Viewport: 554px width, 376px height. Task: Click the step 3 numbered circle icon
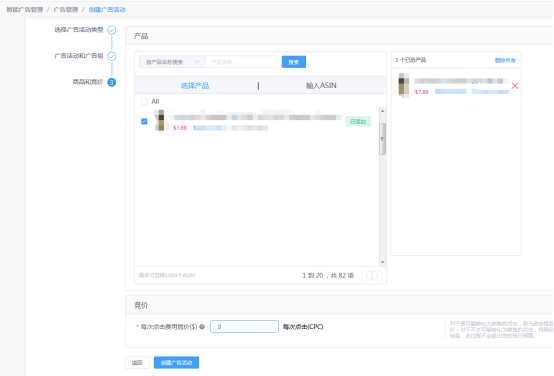(x=112, y=82)
